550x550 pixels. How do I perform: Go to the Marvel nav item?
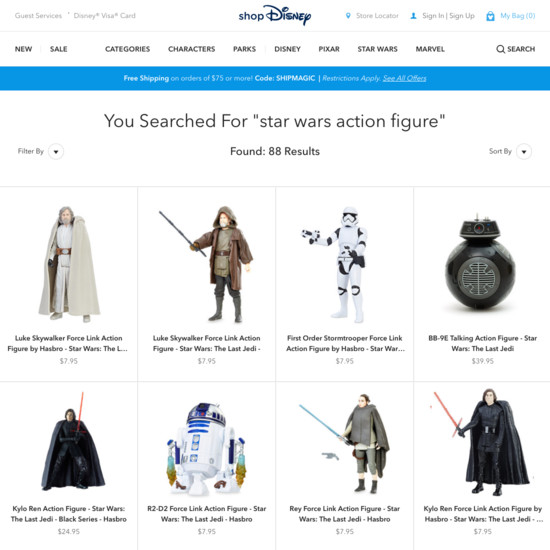point(430,49)
